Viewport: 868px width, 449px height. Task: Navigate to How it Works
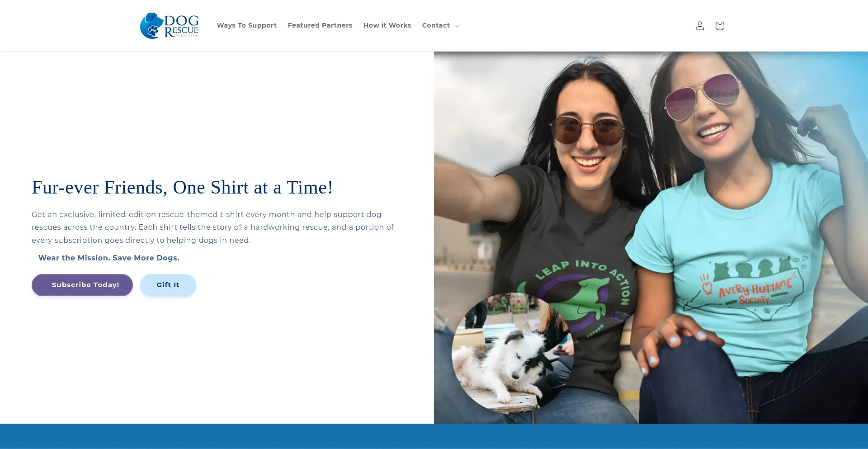point(387,26)
